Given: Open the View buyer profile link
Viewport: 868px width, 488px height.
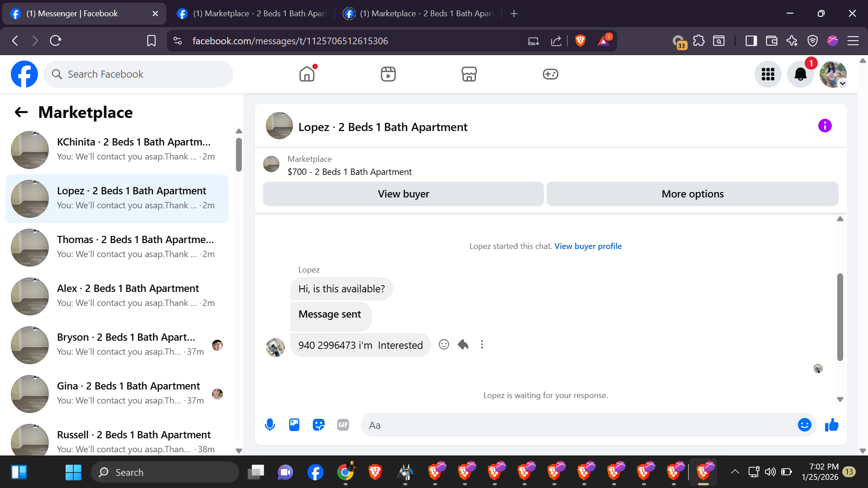Looking at the screenshot, I should (588, 246).
